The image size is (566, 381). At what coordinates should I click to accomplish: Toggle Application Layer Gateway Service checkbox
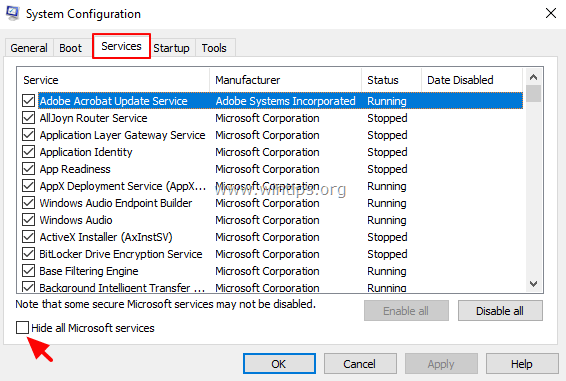29,135
